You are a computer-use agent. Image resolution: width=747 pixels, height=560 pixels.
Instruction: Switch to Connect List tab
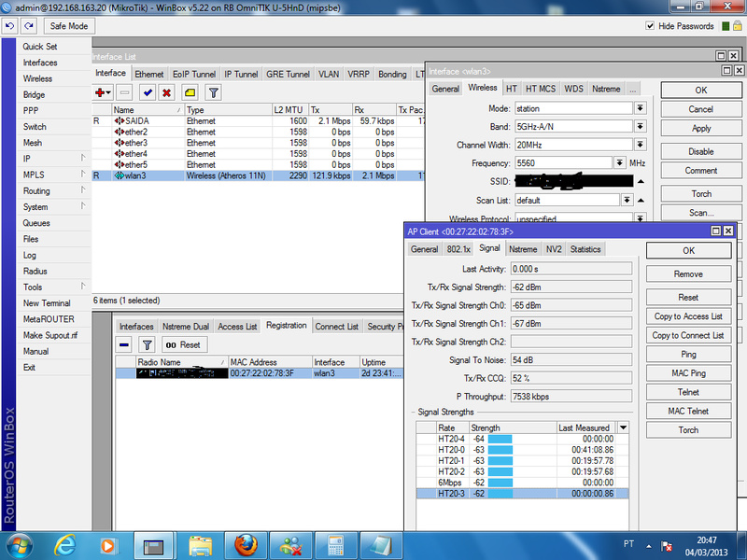click(336, 326)
